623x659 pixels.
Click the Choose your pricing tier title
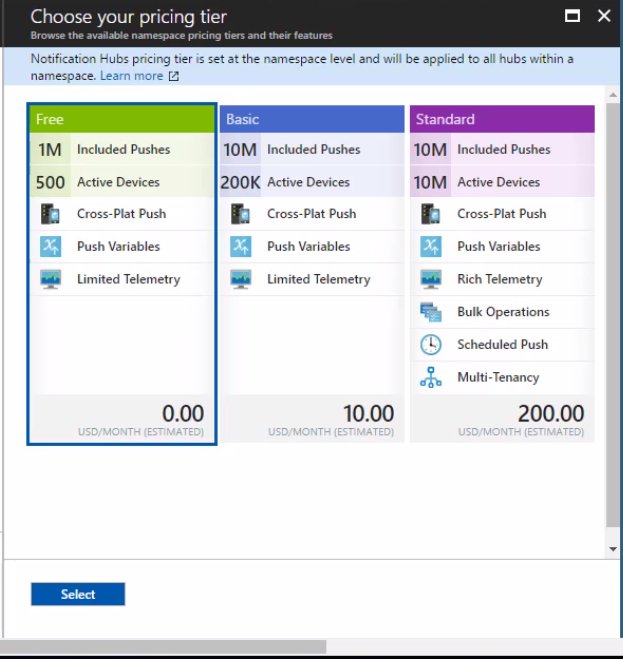point(129,17)
